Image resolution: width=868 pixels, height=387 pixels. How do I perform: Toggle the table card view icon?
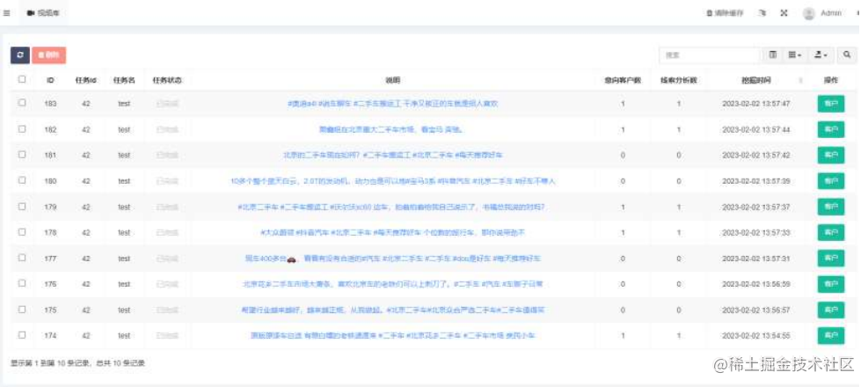pyautogui.click(x=773, y=55)
